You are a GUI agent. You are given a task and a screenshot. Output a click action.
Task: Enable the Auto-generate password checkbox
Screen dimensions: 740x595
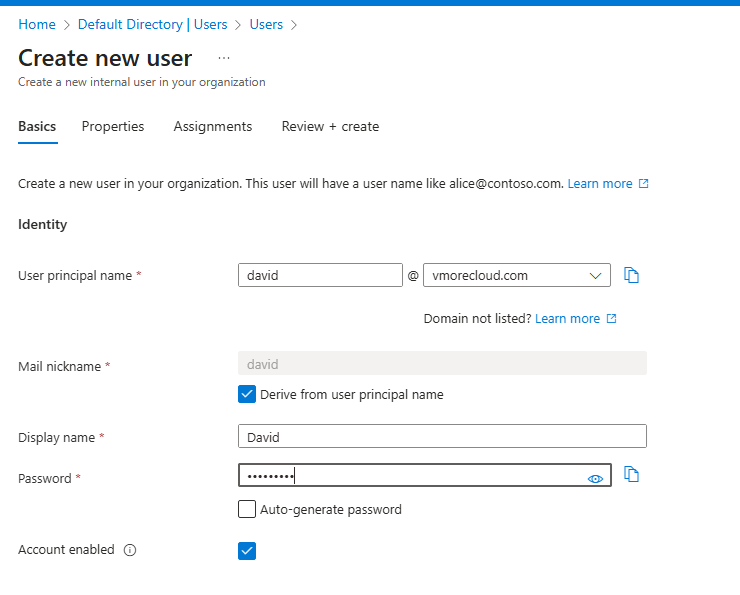pyautogui.click(x=247, y=509)
